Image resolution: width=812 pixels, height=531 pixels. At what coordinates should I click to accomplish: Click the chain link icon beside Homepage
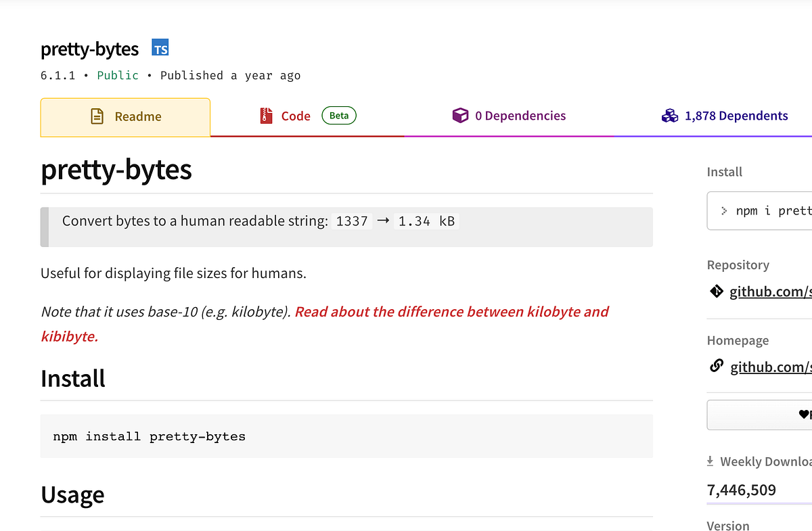(x=716, y=366)
